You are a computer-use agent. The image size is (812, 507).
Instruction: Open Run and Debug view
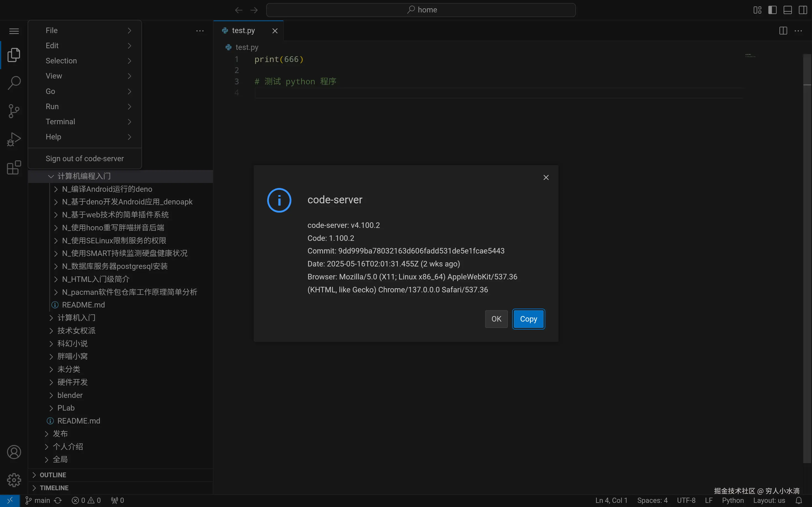[x=14, y=139]
